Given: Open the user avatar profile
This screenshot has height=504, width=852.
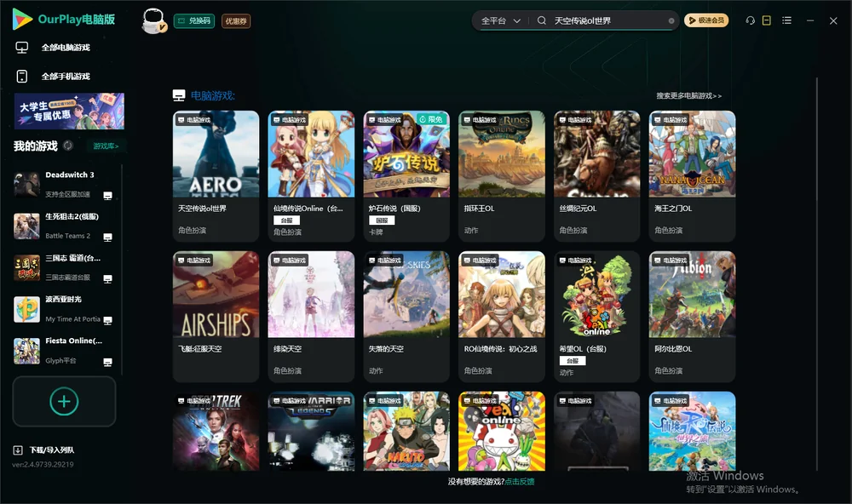Looking at the screenshot, I should coord(153,20).
